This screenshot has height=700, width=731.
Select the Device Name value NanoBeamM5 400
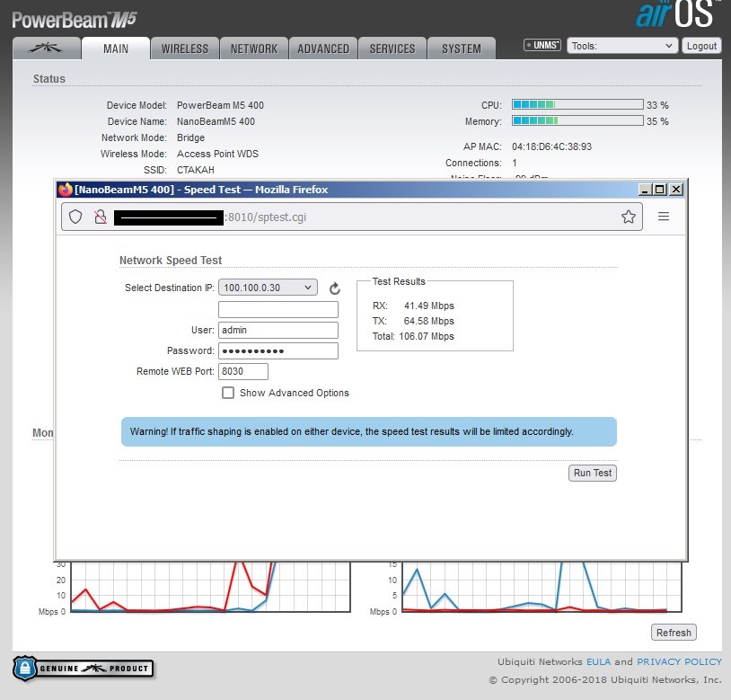216,121
